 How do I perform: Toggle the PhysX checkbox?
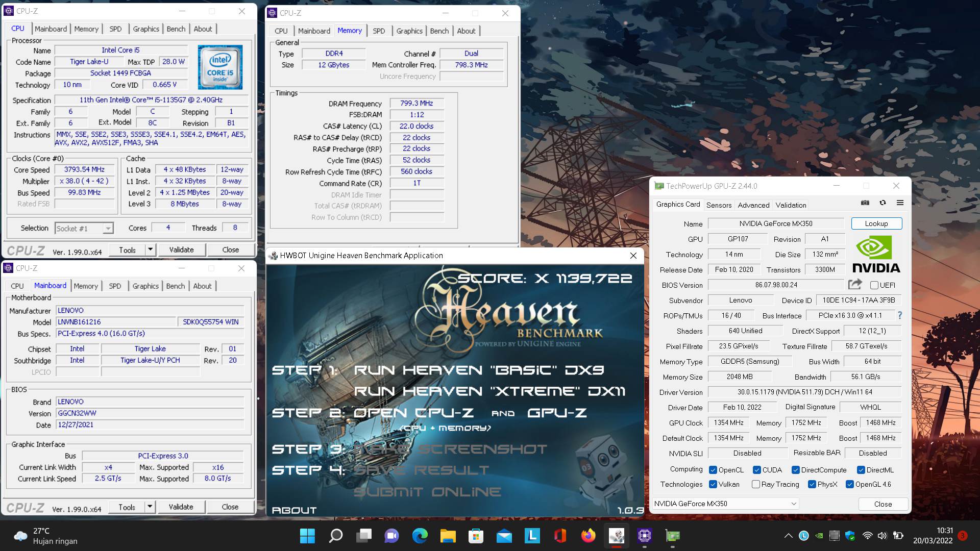pos(812,484)
